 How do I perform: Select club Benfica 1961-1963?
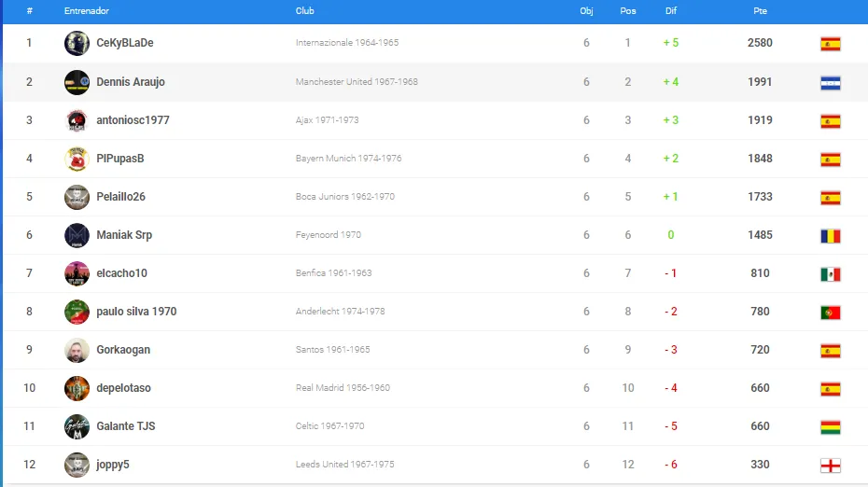click(334, 272)
